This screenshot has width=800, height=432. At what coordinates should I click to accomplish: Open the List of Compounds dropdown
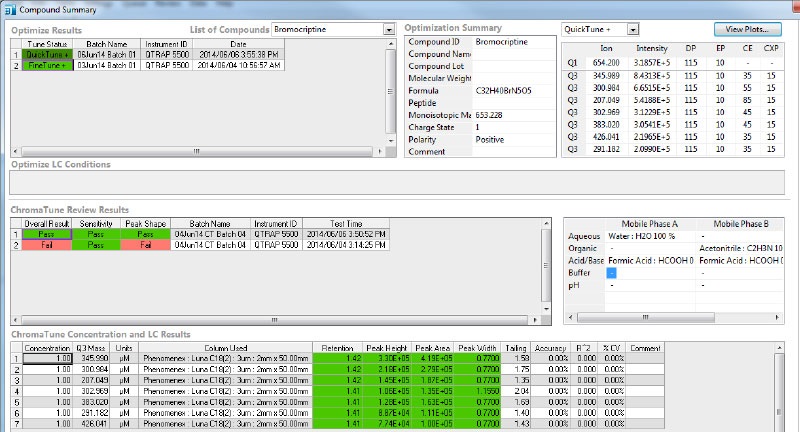388,30
